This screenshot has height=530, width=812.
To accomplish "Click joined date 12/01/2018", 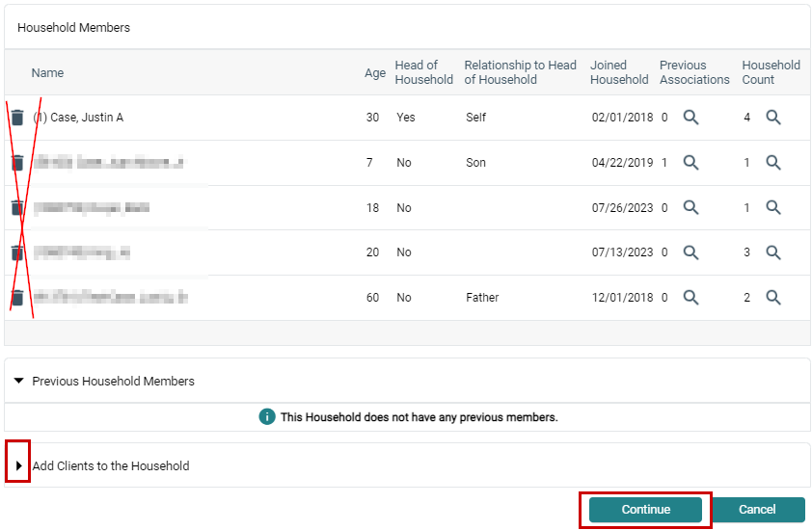I will point(622,298).
